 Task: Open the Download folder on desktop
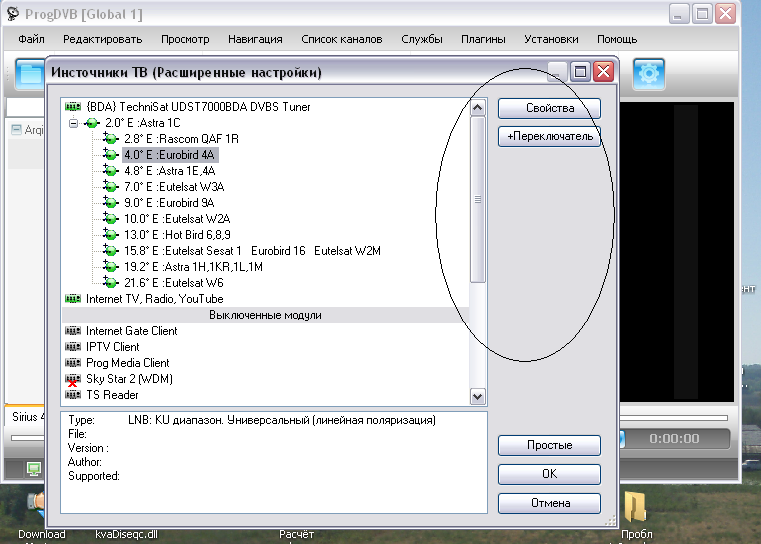pyautogui.click(x=40, y=505)
